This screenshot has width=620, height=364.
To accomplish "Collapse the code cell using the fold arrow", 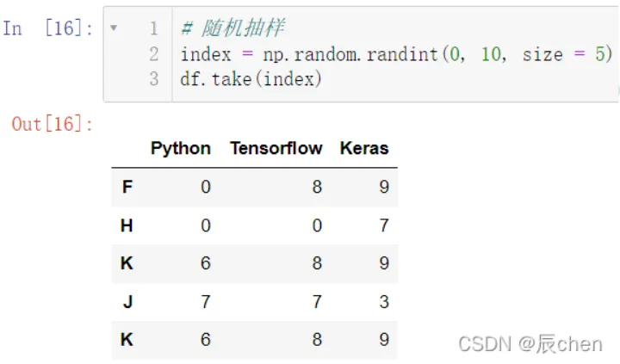I will [x=115, y=28].
